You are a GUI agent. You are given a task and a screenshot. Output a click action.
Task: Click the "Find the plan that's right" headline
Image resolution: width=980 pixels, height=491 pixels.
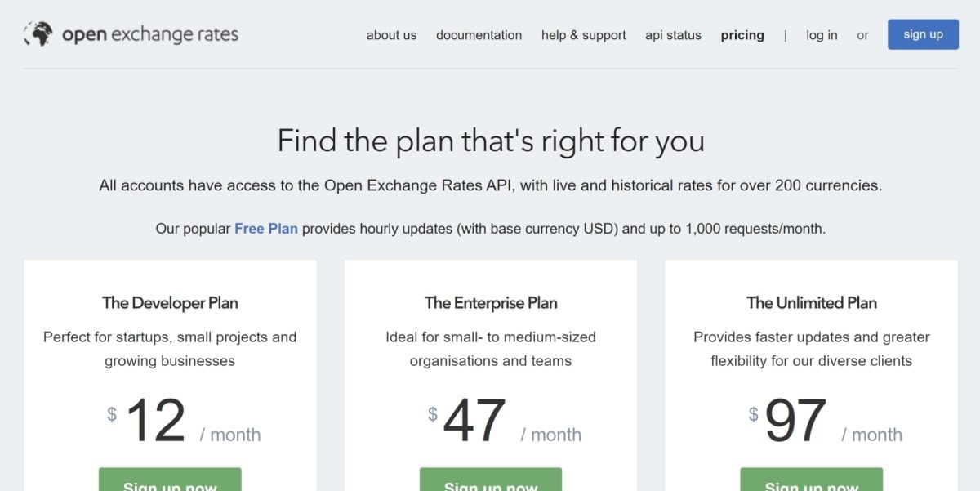pyautogui.click(x=491, y=141)
